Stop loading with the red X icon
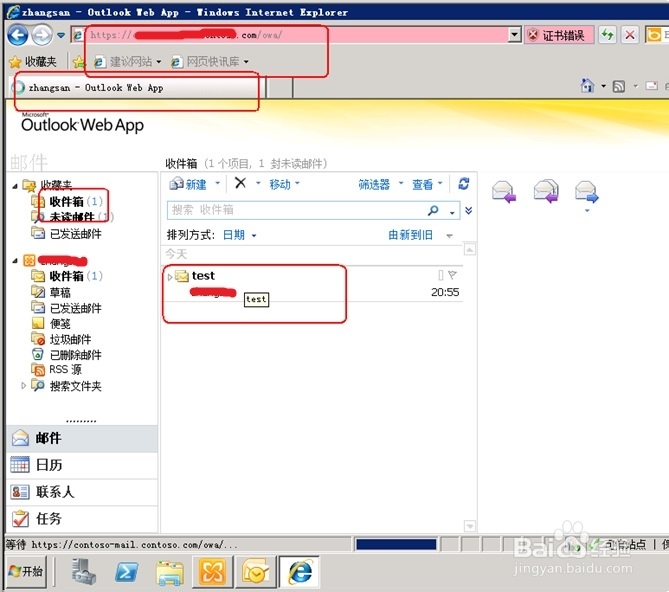The image size is (669, 592). [x=630, y=35]
